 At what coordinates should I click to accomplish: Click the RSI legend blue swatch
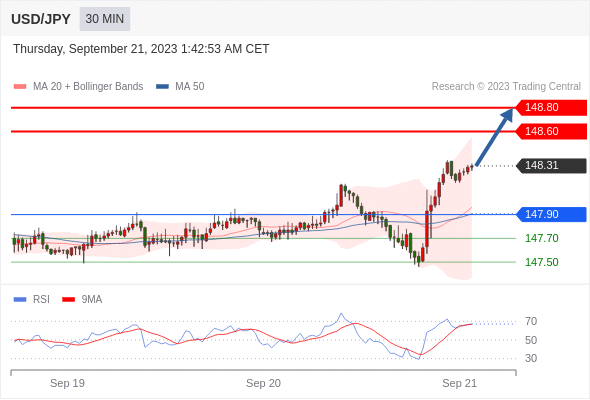[x=20, y=300]
